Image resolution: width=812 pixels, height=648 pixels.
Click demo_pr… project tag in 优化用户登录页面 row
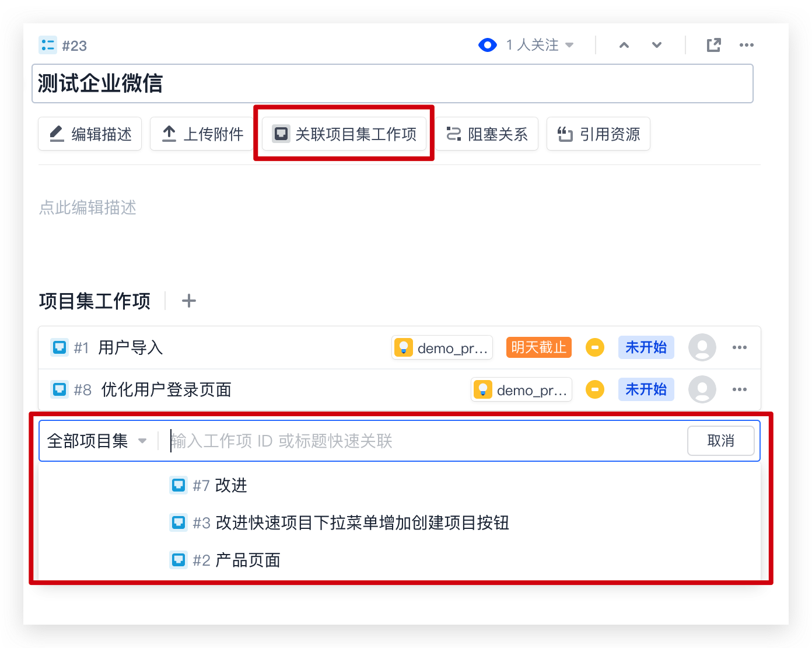pyautogui.click(x=521, y=389)
